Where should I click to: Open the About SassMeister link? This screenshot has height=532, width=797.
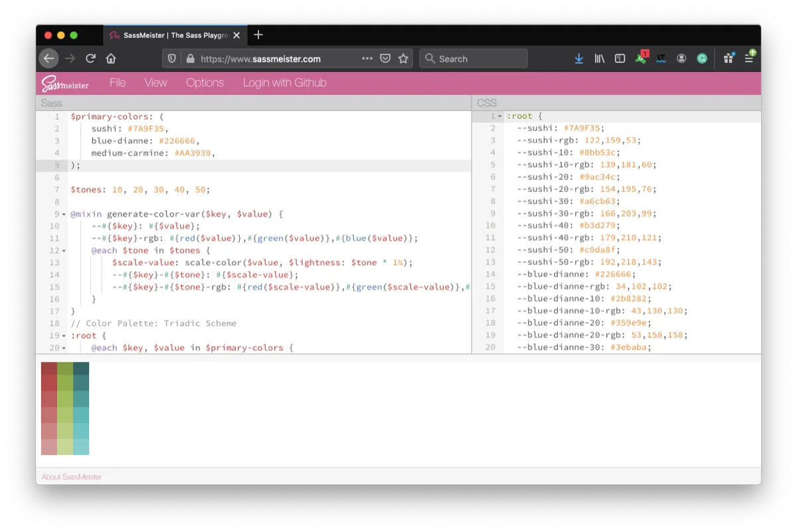(x=72, y=477)
